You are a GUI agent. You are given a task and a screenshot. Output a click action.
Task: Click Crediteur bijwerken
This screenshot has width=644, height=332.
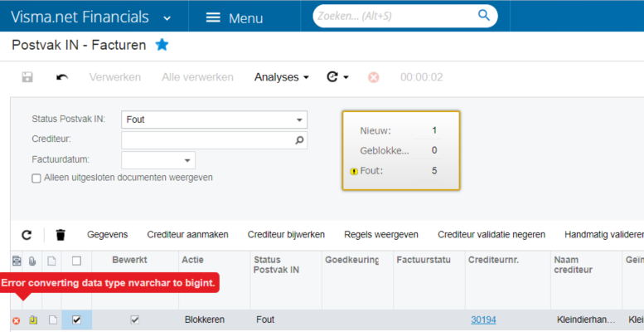(286, 235)
